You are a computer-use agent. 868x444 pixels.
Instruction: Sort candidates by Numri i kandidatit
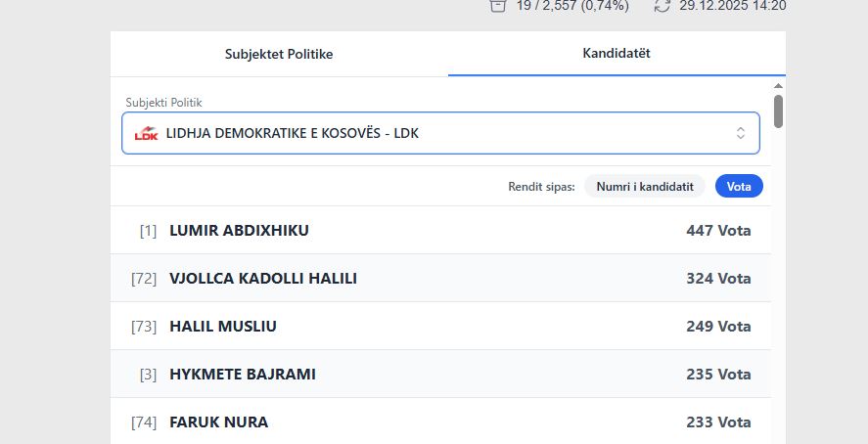tap(645, 186)
